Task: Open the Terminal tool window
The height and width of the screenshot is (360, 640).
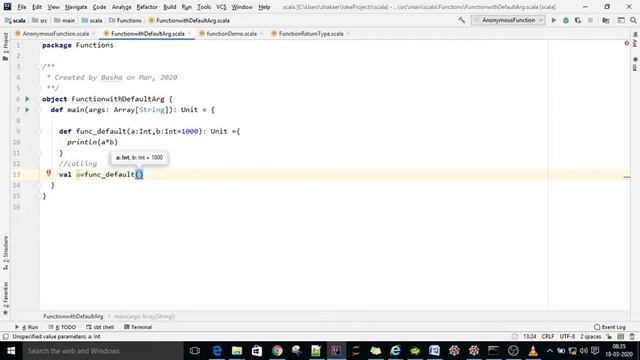Action: click(x=138, y=327)
